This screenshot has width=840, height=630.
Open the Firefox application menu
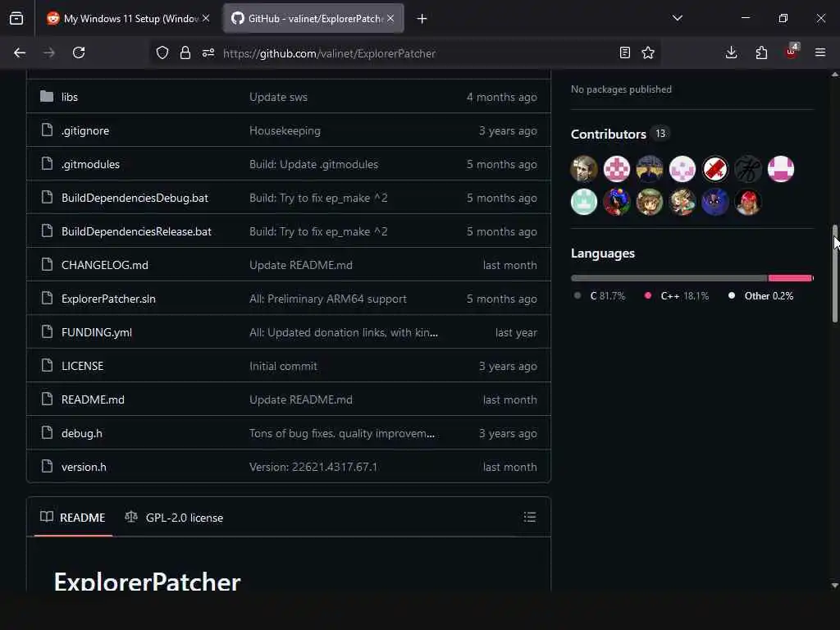coord(820,53)
